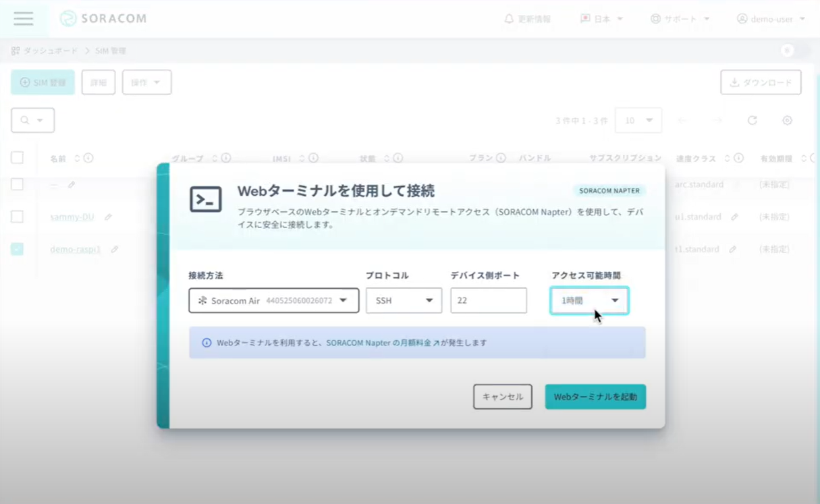
Task: Uncheck the demo-raspi1 row checkbox
Action: point(16,249)
